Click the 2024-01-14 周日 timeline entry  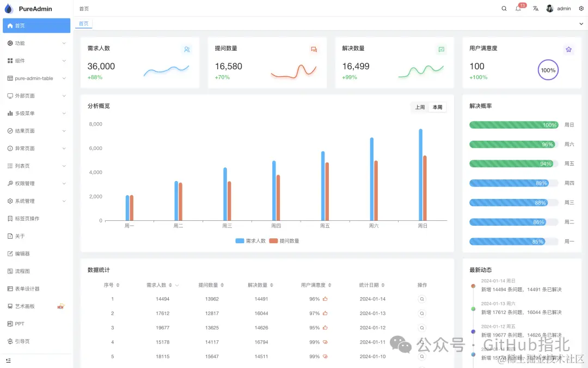[x=521, y=285]
